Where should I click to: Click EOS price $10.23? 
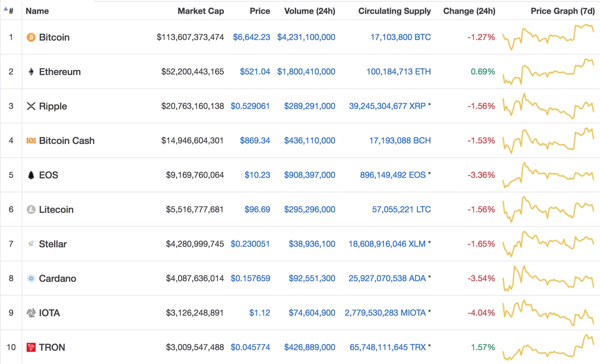(x=257, y=175)
